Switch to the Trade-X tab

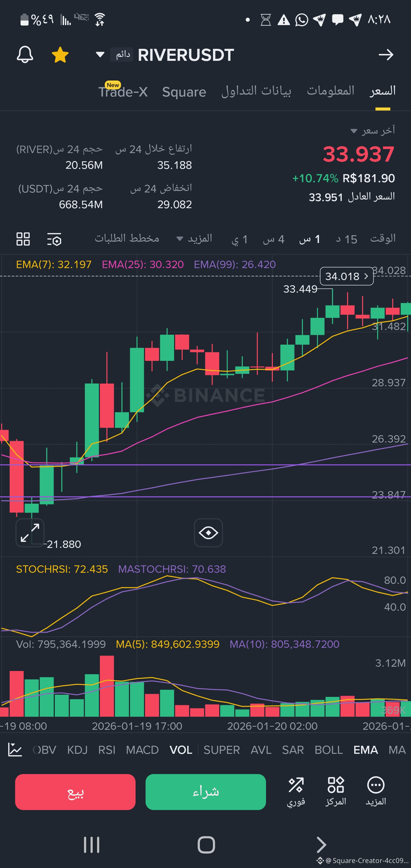[x=123, y=92]
